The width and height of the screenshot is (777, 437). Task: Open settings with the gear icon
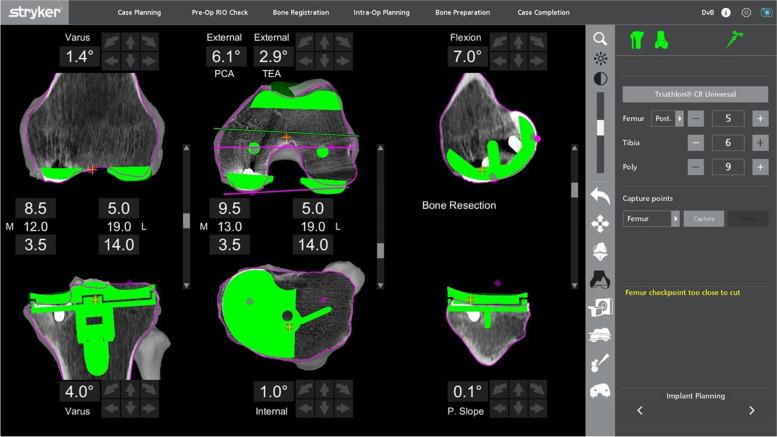point(746,13)
